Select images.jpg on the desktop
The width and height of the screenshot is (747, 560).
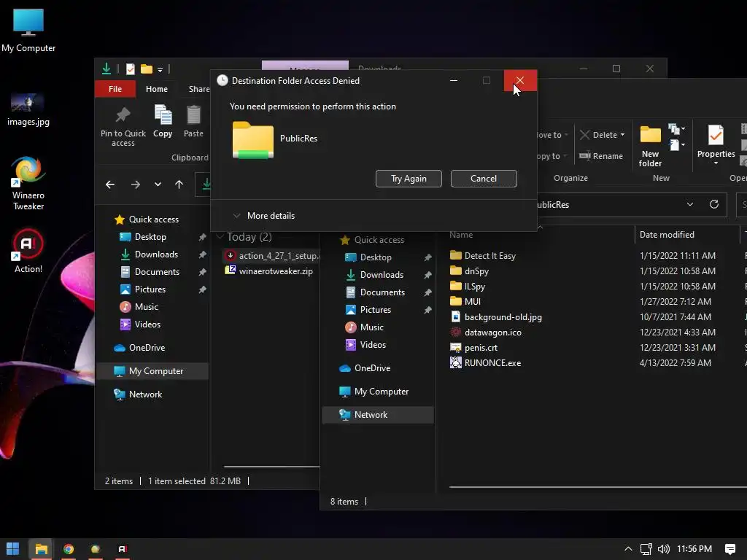tap(28, 110)
